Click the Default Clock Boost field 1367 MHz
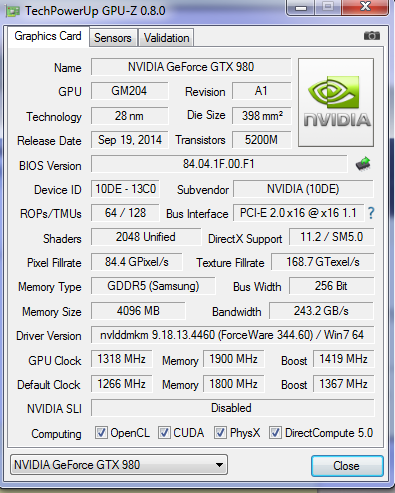This screenshot has height=493, width=395. point(343,384)
